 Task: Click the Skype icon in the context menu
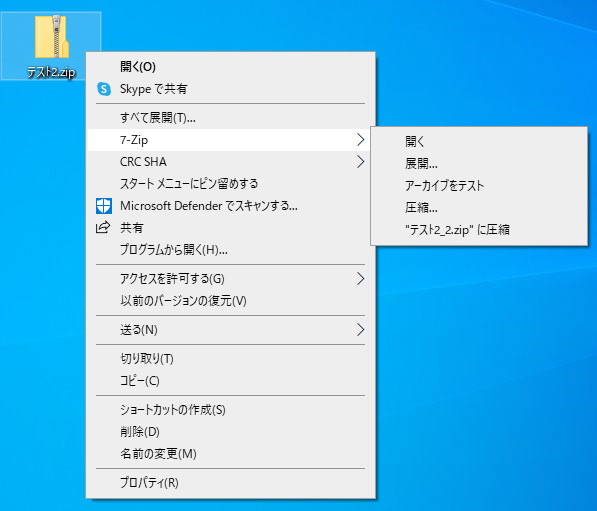(104, 89)
